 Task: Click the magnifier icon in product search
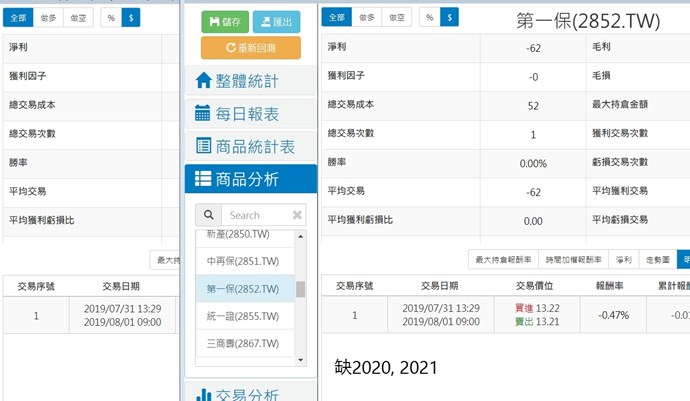pyautogui.click(x=208, y=215)
